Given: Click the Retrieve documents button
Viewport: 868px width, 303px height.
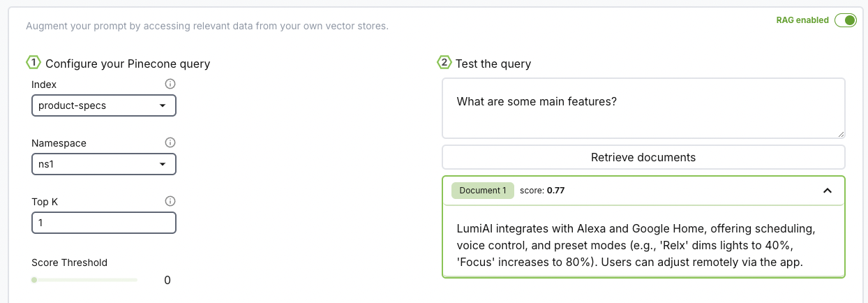Looking at the screenshot, I should click(x=643, y=157).
